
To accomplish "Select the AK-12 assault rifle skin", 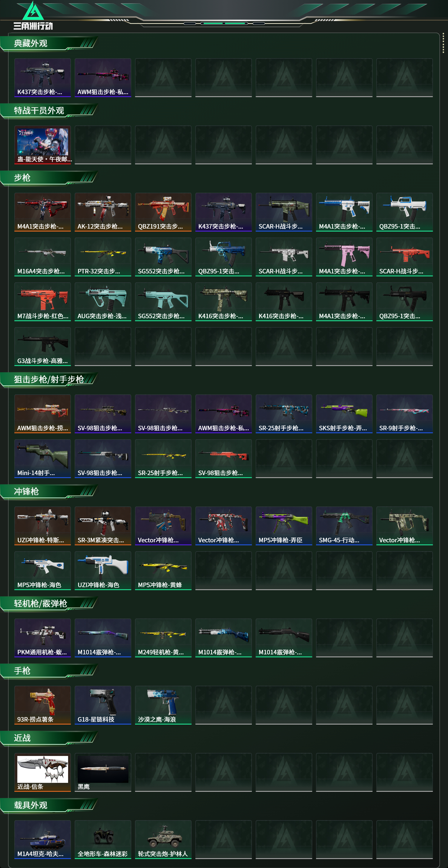I will (x=103, y=212).
